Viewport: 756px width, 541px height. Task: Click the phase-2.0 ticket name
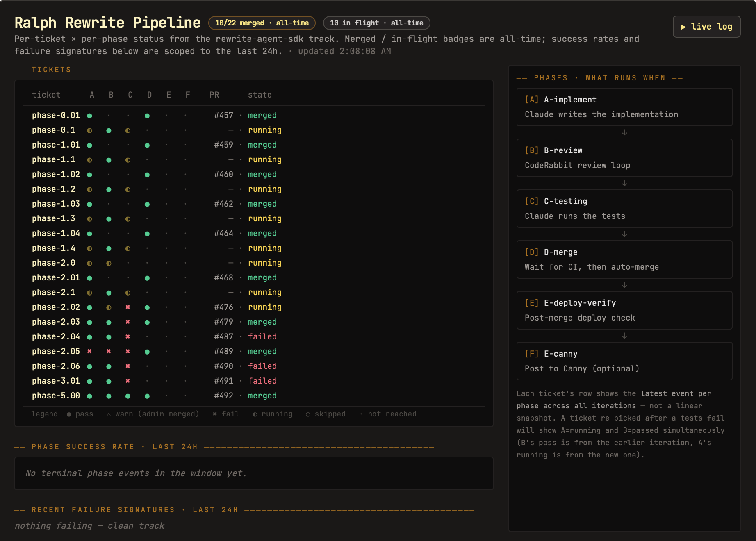tap(54, 263)
